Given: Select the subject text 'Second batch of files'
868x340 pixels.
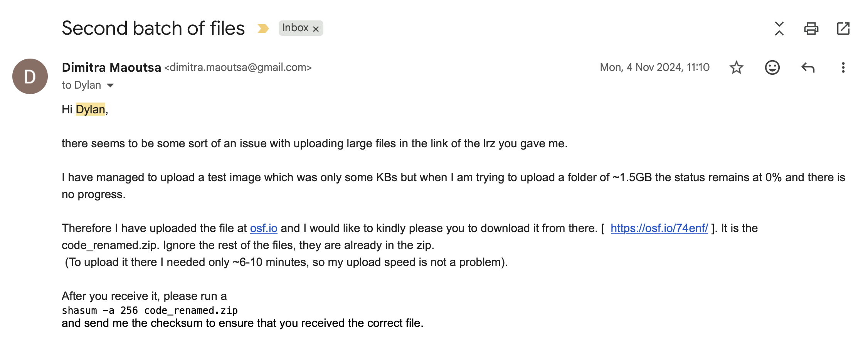Looking at the screenshot, I should coord(153,28).
